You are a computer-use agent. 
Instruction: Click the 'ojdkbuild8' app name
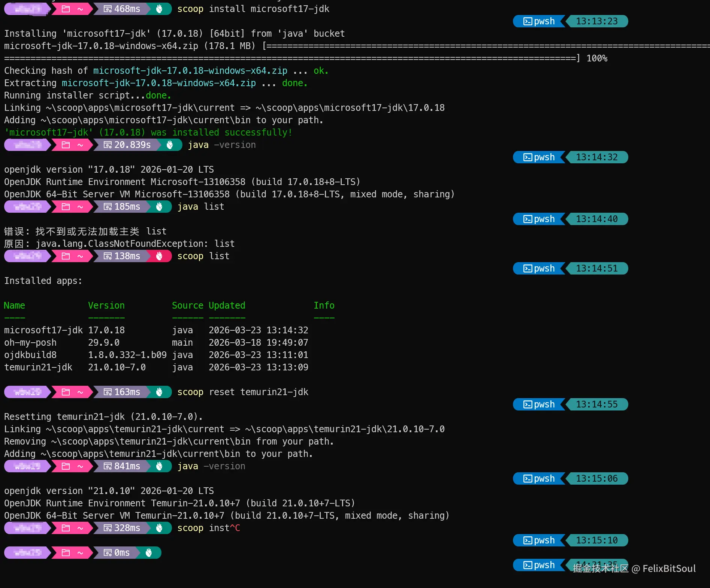coord(30,355)
